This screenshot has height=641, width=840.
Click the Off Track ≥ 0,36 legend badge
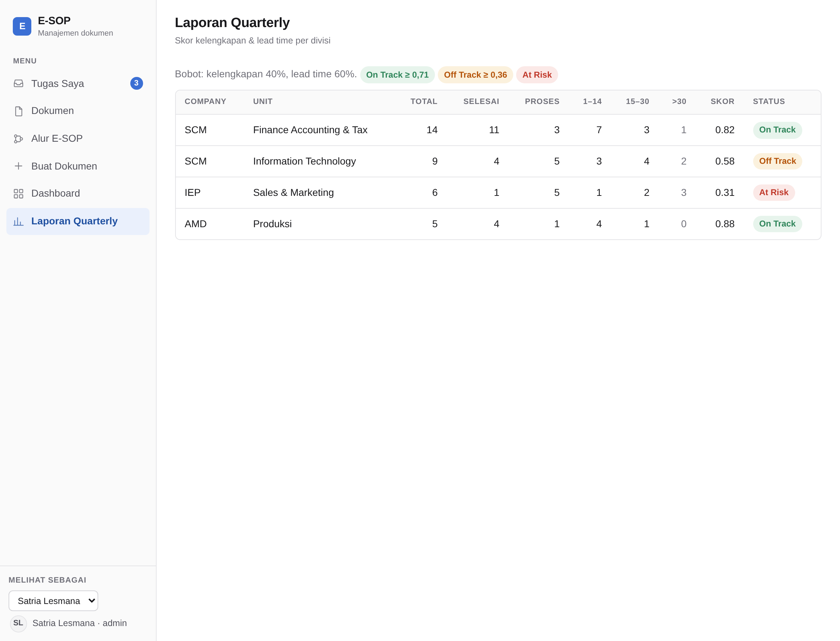(x=475, y=75)
